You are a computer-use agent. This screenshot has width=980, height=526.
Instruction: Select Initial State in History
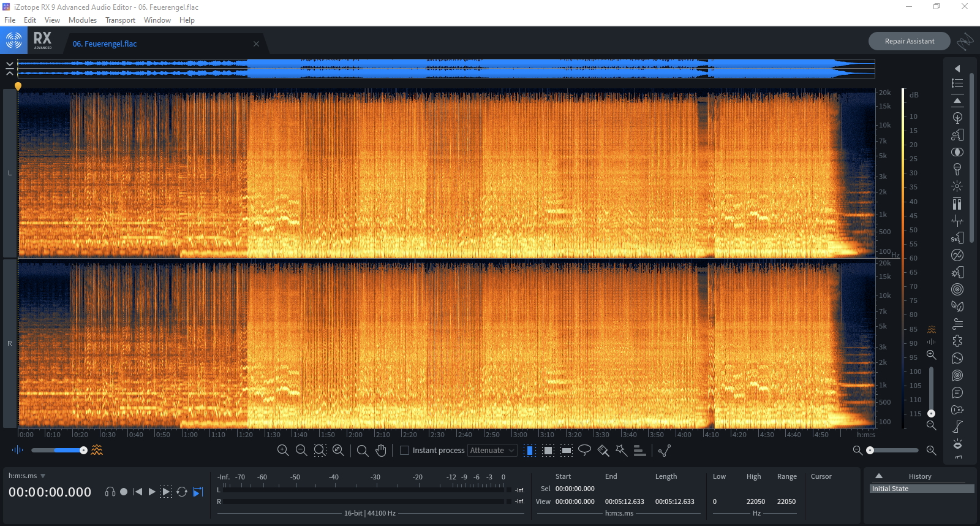coord(922,489)
